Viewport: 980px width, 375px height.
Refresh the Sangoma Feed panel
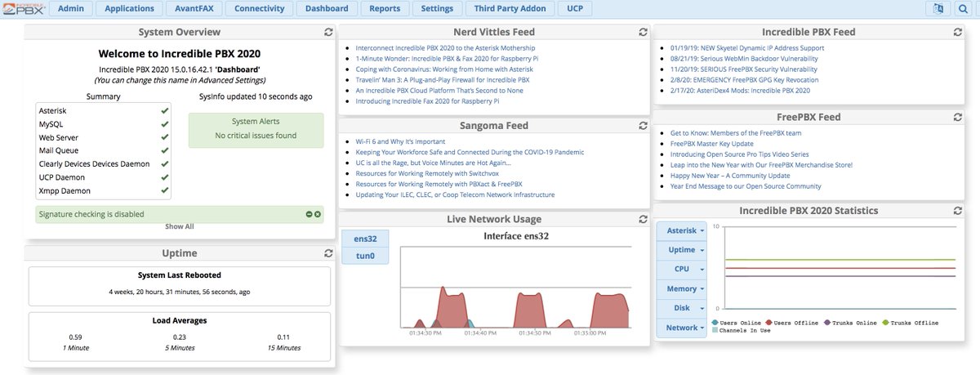point(643,126)
